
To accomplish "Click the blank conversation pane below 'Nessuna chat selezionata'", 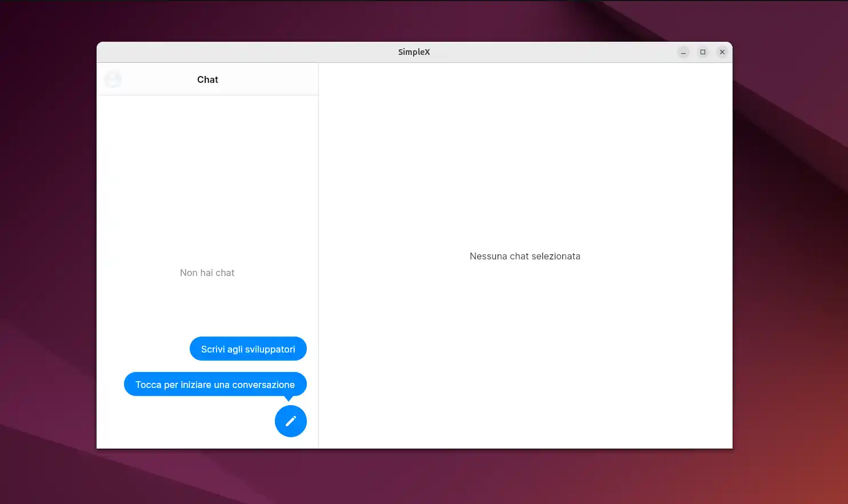I will coord(525,354).
